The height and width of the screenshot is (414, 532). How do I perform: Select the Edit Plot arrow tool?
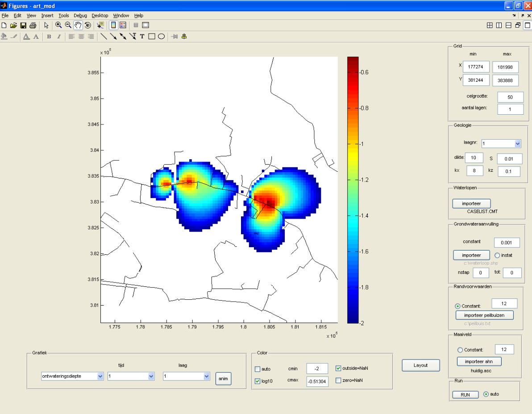click(x=46, y=25)
